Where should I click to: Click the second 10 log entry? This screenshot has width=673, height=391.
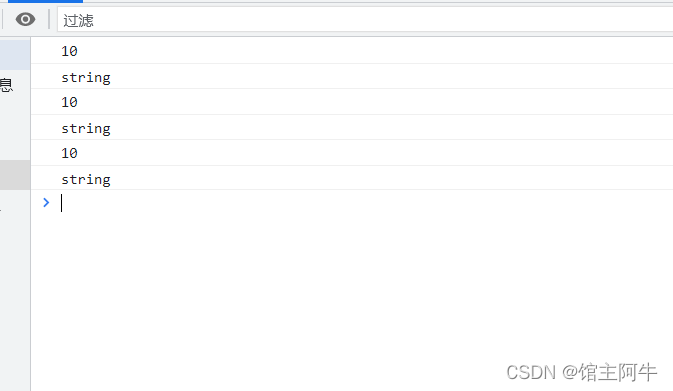(x=69, y=102)
